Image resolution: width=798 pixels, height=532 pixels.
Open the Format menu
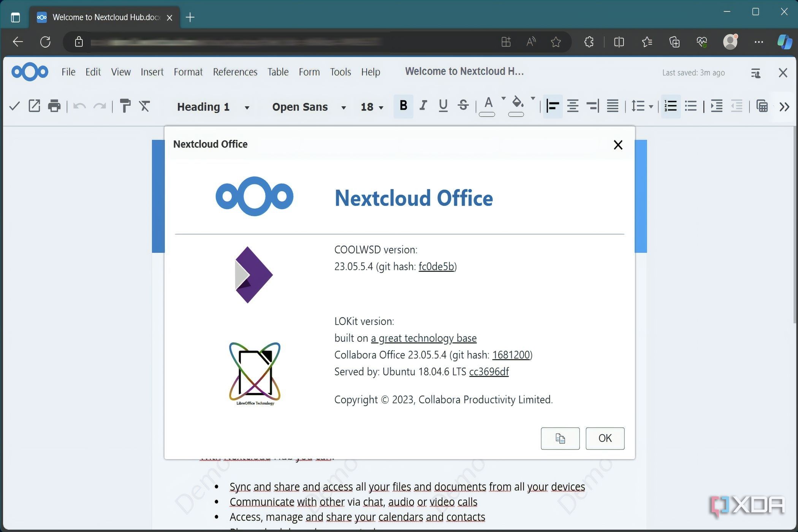tap(188, 72)
